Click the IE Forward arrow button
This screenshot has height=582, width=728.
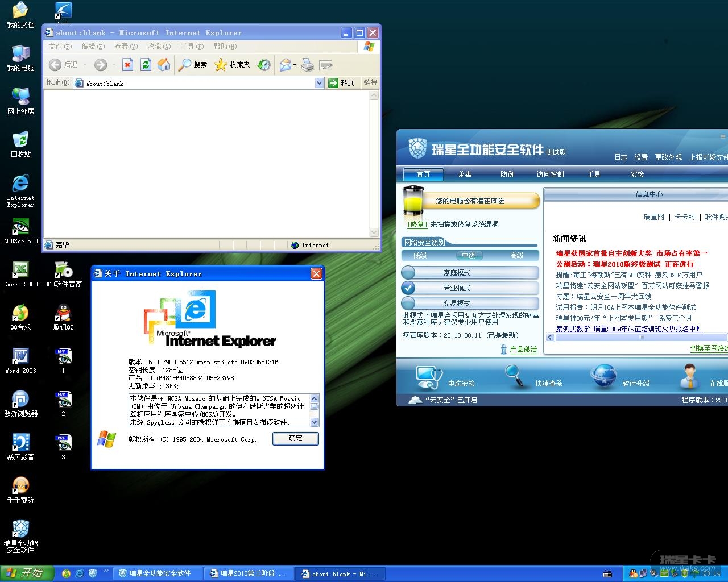coord(100,65)
